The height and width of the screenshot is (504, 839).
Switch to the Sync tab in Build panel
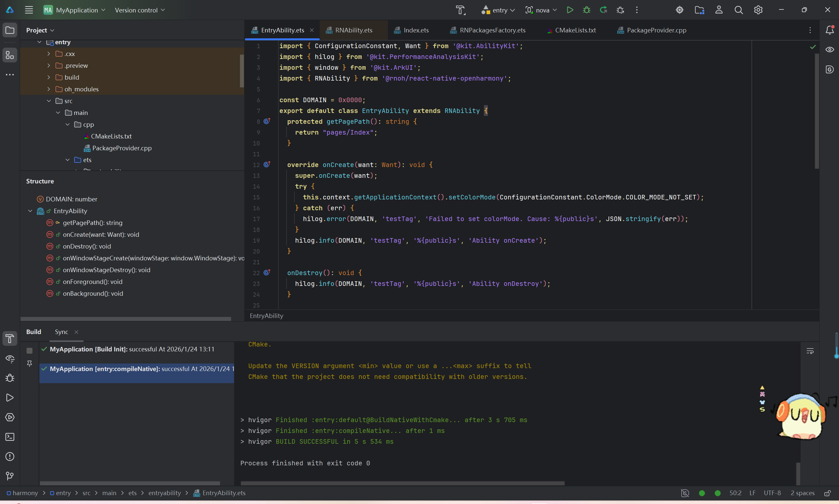pyautogui.click(x=62, y=332)
